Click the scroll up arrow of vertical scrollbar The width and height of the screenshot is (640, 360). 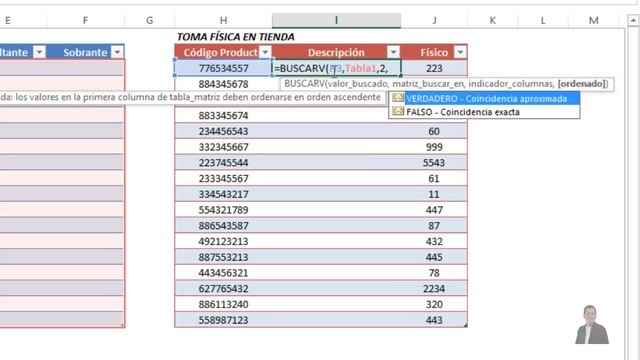point(633,20)
